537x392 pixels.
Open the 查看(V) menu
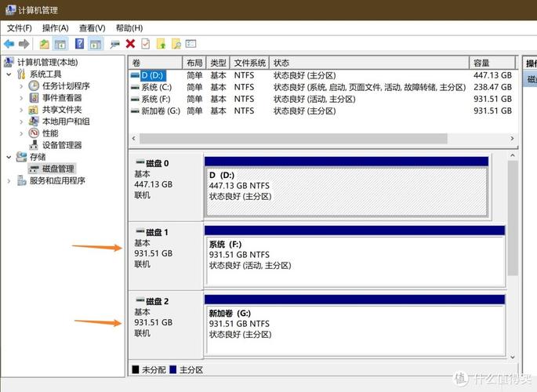pos(92,28)
